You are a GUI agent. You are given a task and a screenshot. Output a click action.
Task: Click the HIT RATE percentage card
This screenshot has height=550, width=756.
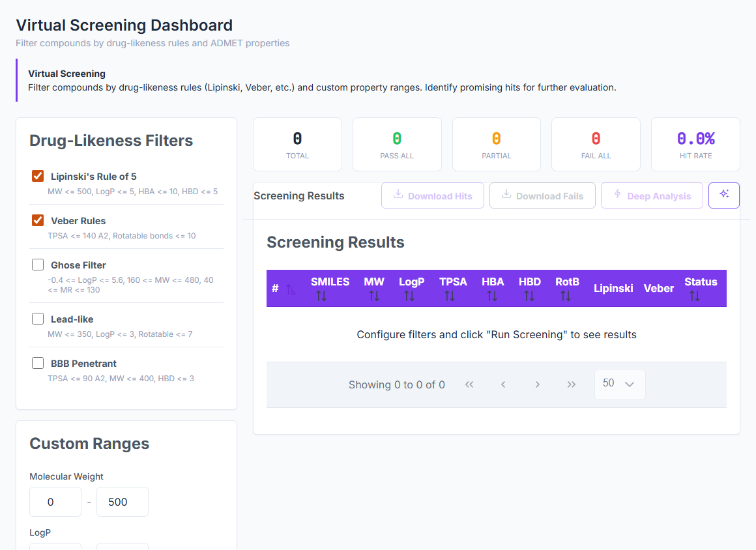pyautogui.click(x=696, y=145)
